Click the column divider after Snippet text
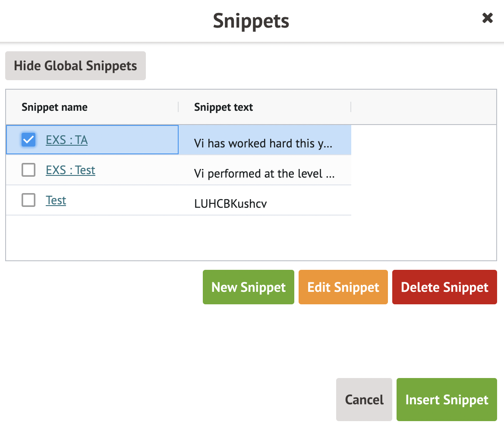Viewport: 504px width, 425px height. click(351, 107)
